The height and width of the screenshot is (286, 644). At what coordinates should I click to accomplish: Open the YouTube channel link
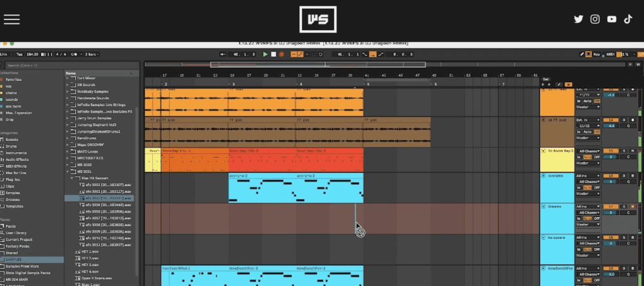(x=611, y=19)
